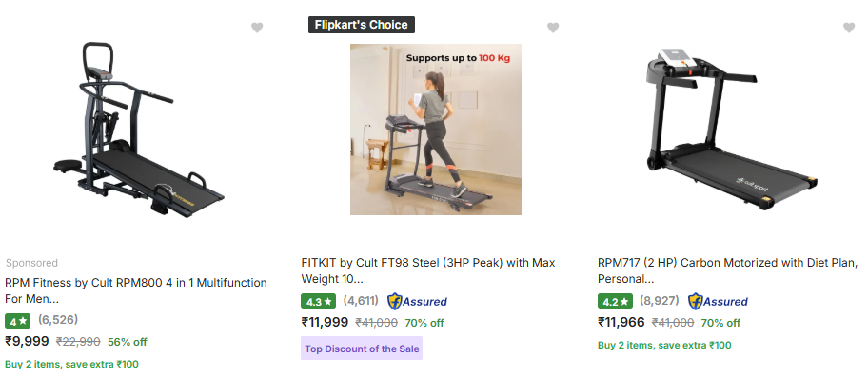Toggle wishlist heart on FITKIT FT98 product
The height and width of the screenshot is (379, 868).
(x=553, y=28)
